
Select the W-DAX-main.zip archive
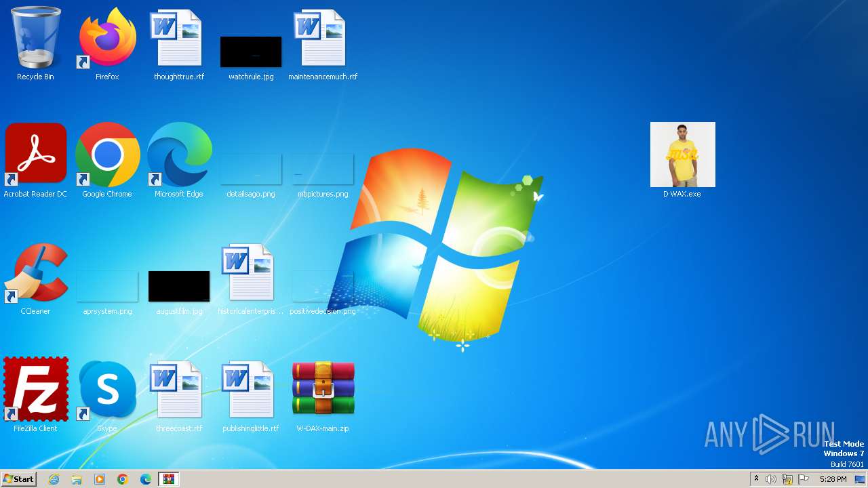(323, 396)
